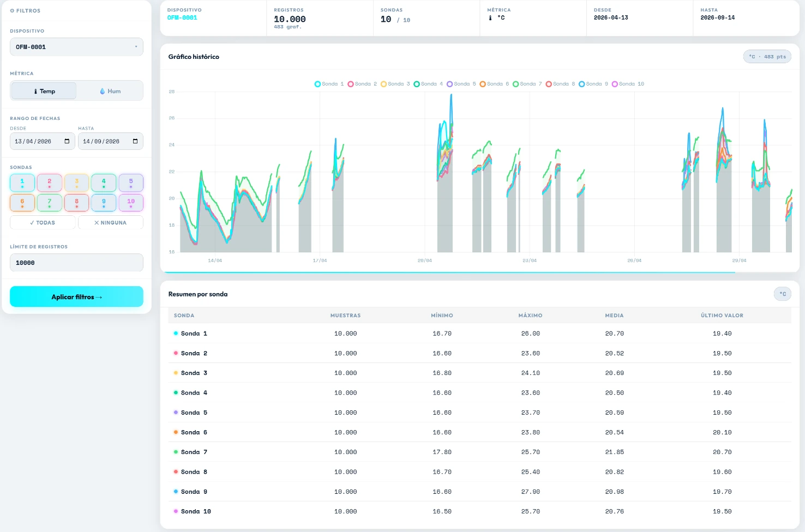Click the Sonda 10 marker in the chart legend
The height and width of the screenshot is (532, 805).
click(x=615, y=84)
